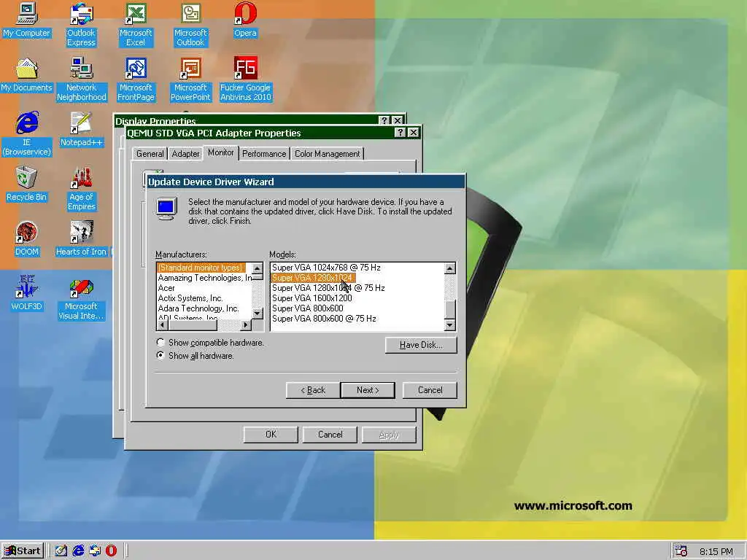Click Manufacturers list scroll left arrow
This screenshot has height=560, width=747.
(163, 324)
